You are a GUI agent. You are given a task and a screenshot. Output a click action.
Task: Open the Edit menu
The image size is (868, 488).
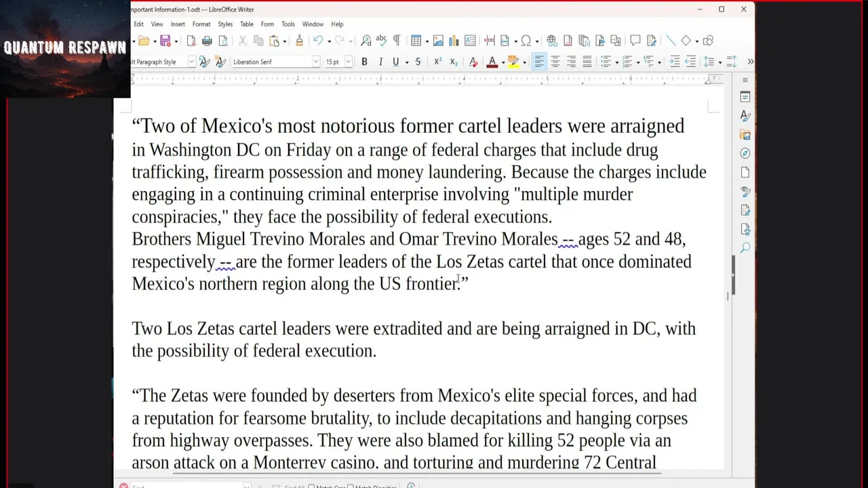[x=138, y=24]
